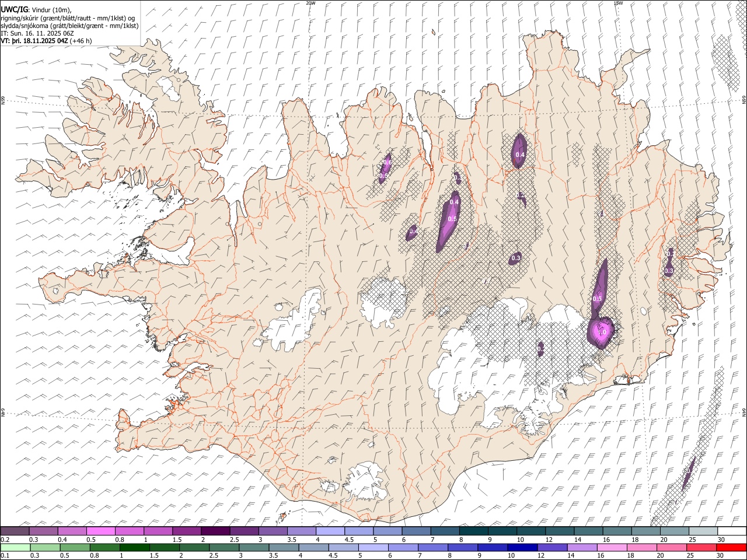Click the 'slydda/snjókoma (grátt/bleikt/grænt - mm/1klst)' line
The height and width of the screenshot is (560, 747).
click(x=69, y=26)
